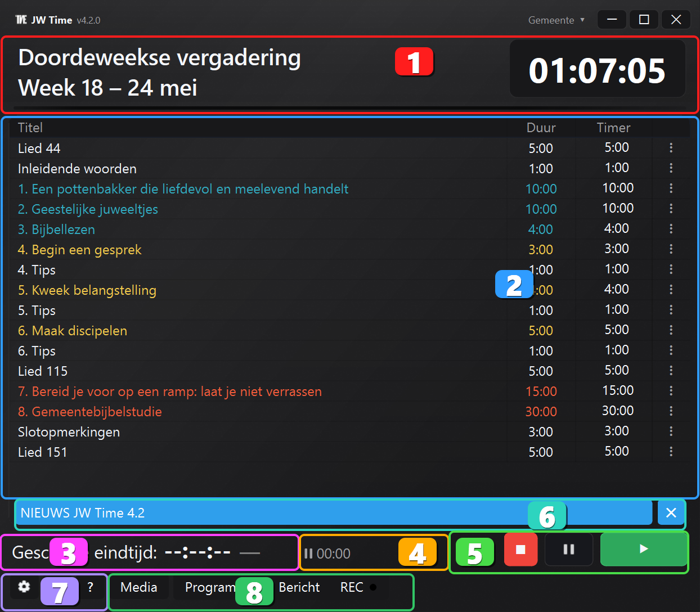Click the 3:00 timer of Slotopmerkingen
This screenshot has height=612, width=700.
tap(617, 431)
